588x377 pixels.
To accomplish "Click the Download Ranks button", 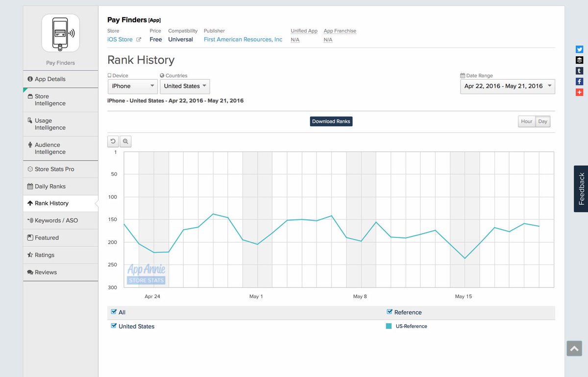I will tap(331, 121).
